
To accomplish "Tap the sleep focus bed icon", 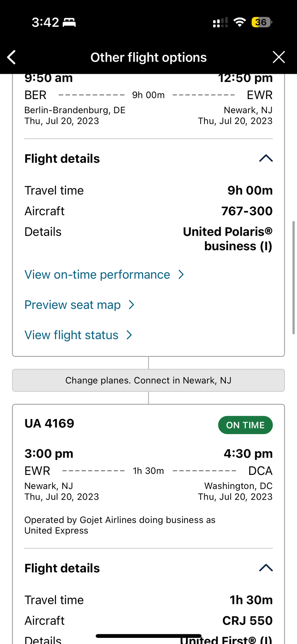I will pyautogui.click(x=69, y=22).
